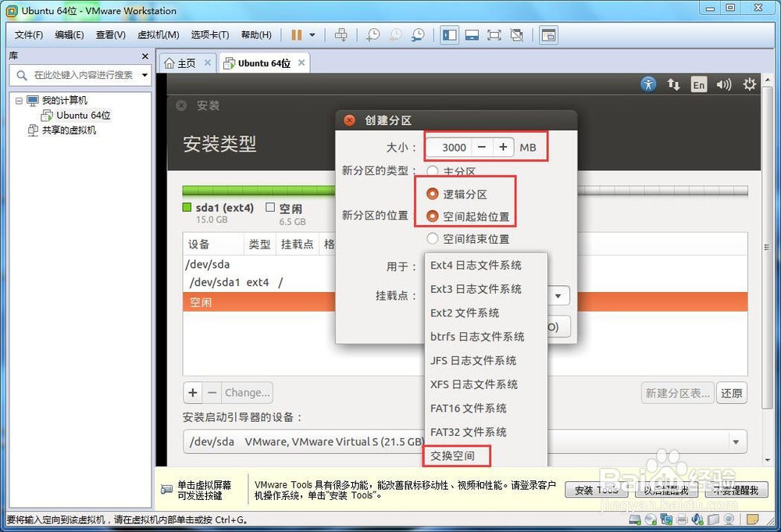The height and width of the screenshot is (532, 781).
Task: Close the 创建分区 dialog with red button
Action: click(x=350, y=120)
